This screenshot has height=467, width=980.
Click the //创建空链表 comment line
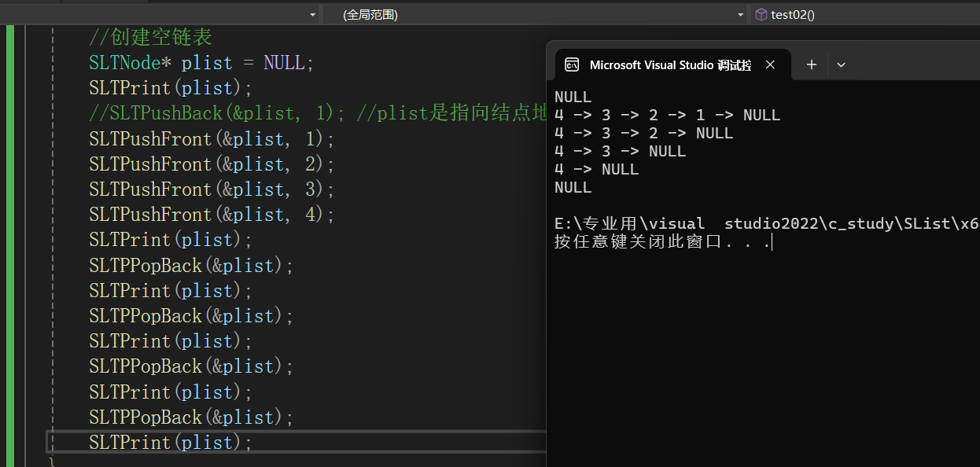tap(150, 37)
